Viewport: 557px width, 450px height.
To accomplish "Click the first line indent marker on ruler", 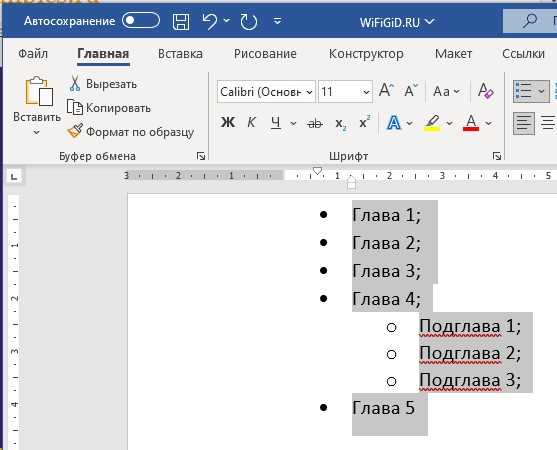I will pos(317,171).
